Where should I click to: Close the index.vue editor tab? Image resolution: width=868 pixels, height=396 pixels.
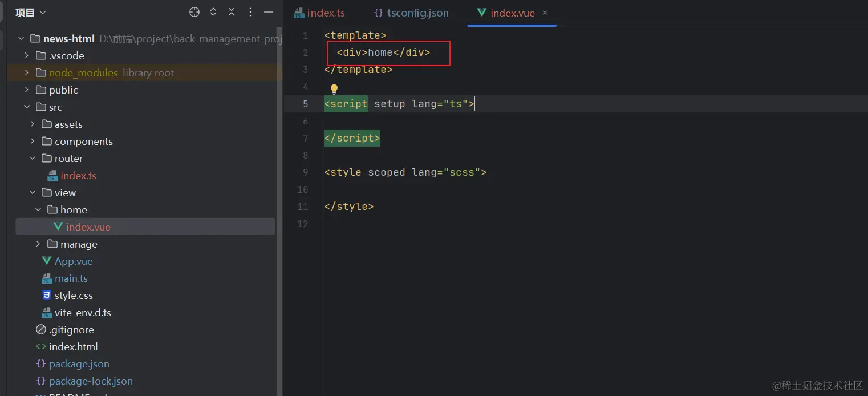[x=545, y=13]
